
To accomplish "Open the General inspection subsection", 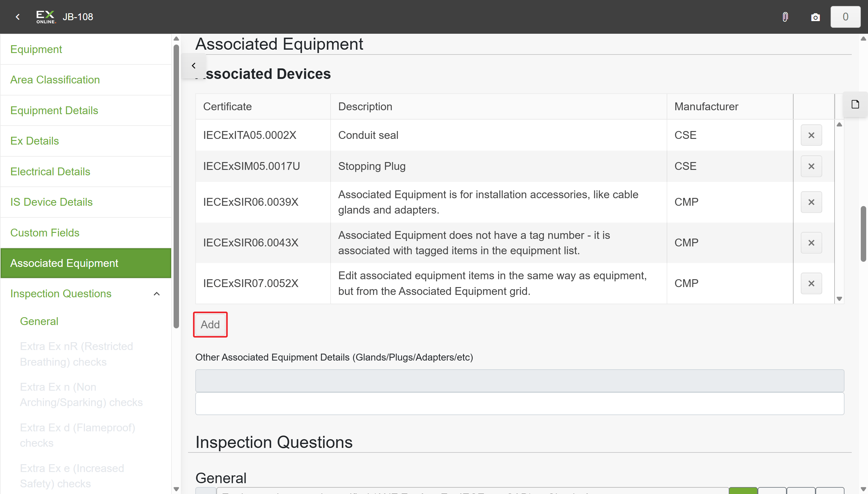I will pos(39,321).
